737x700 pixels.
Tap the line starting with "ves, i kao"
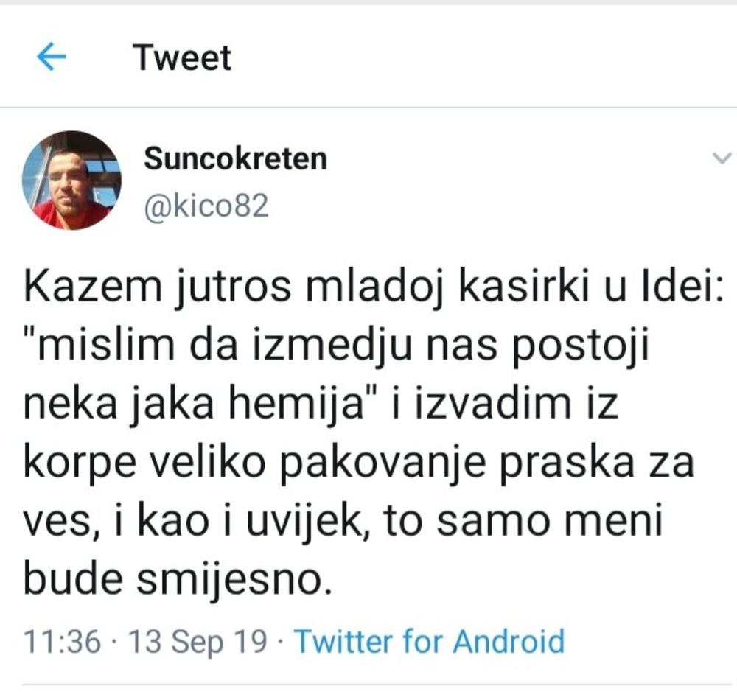click(343, 523)
